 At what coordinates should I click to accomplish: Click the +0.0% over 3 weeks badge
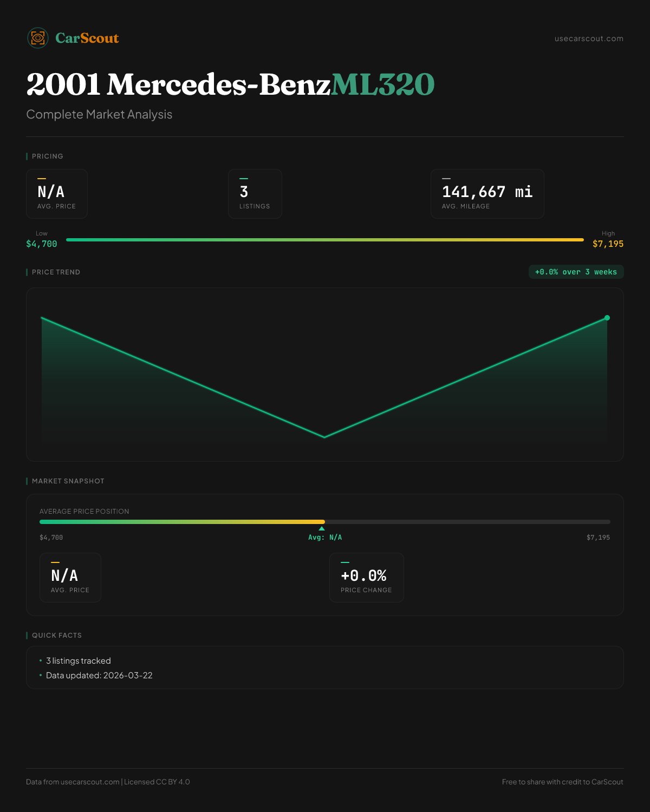(x=576, y=272)
